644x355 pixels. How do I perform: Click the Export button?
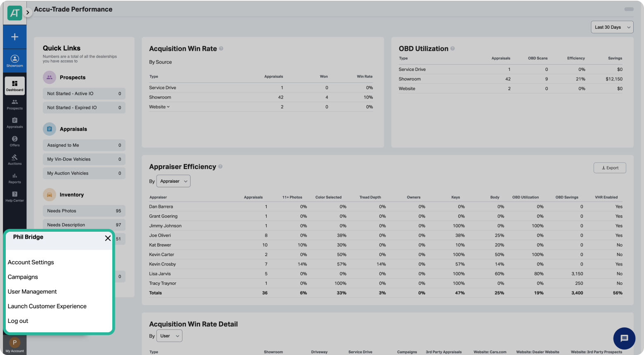tap(610, 168)
